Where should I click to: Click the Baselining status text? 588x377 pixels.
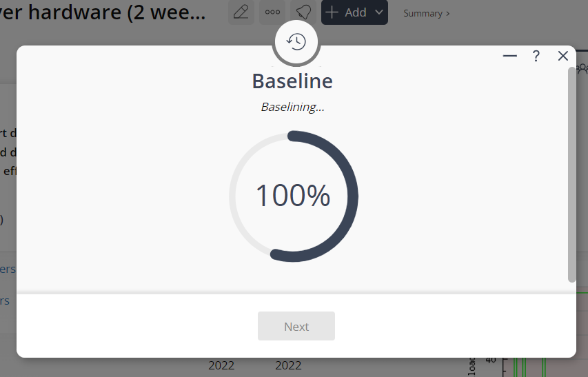pyautogui.click(x=293, y=108)
